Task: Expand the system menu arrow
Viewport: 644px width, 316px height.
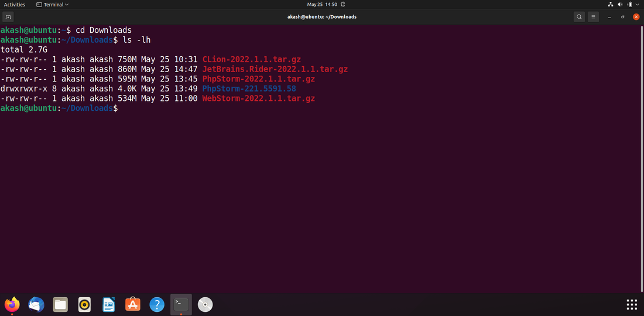Action: [x=638, y=5]
